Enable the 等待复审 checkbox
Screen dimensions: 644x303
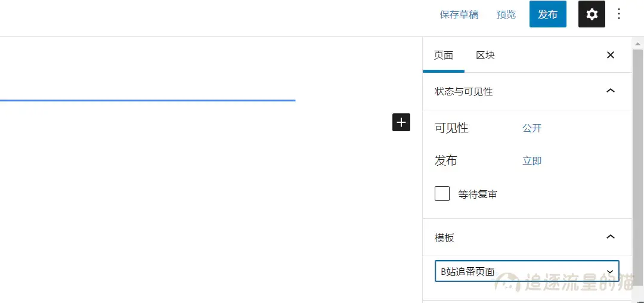[442, 194]
